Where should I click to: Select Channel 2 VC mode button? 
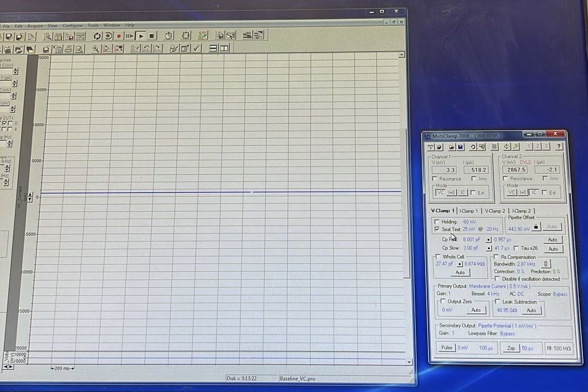(x=511, y=193)
